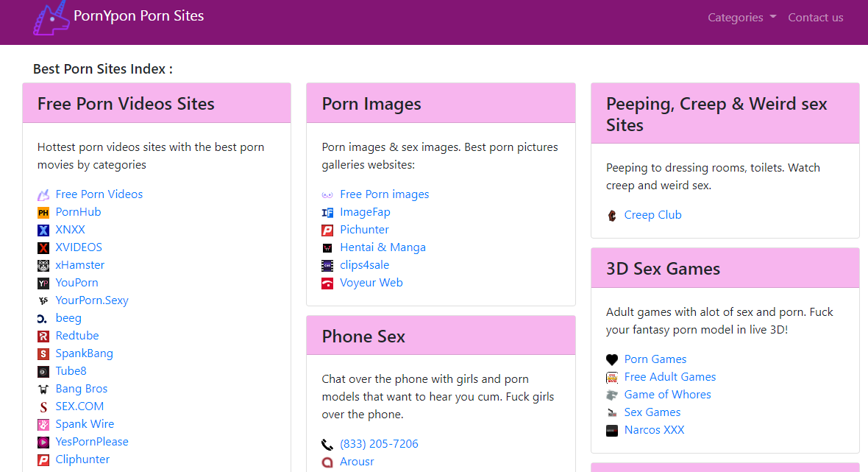Click the PornYpon Porn Sites title
The height and width of the screenshot is (472, 868).
138,15
